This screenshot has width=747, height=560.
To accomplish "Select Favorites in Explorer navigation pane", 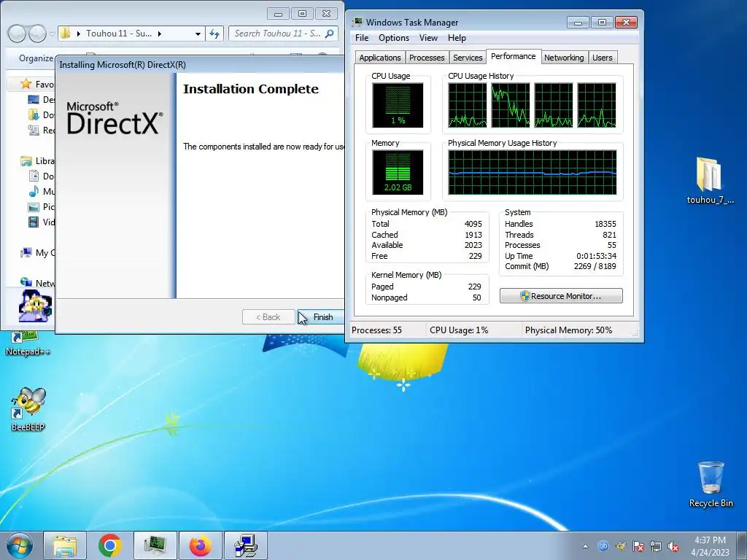I will point(37,85).
